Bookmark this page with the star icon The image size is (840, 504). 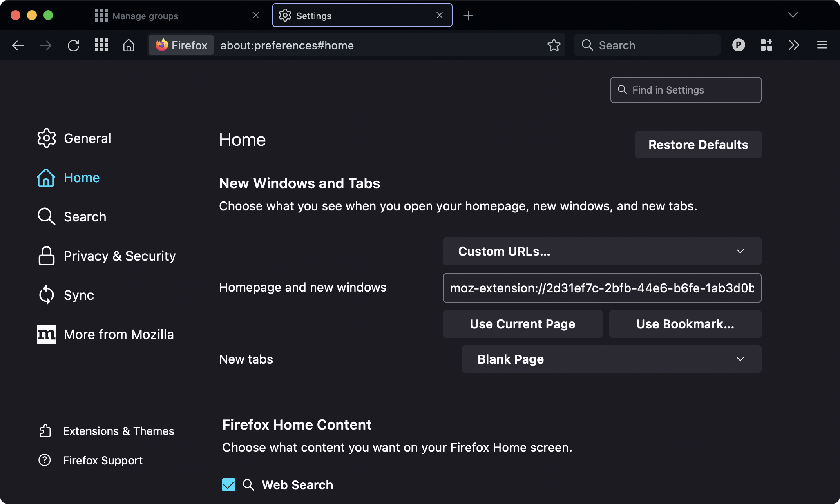point(554,45)
